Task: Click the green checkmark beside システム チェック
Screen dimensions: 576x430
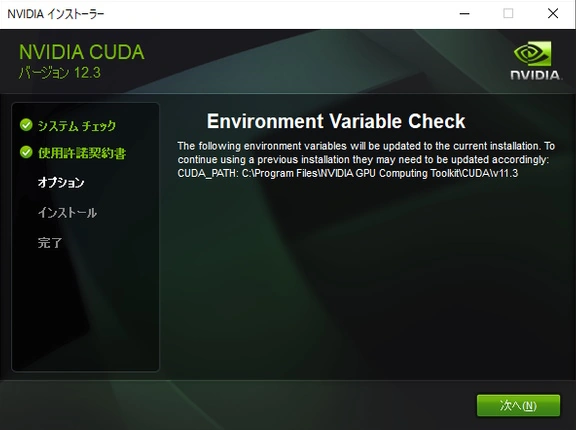Action: click(26, 125)
